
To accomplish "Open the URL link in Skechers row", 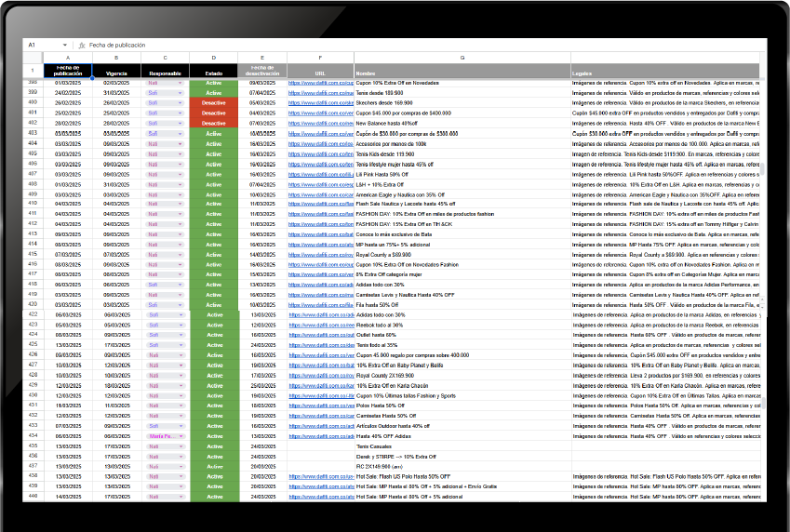I will point(321,103).
